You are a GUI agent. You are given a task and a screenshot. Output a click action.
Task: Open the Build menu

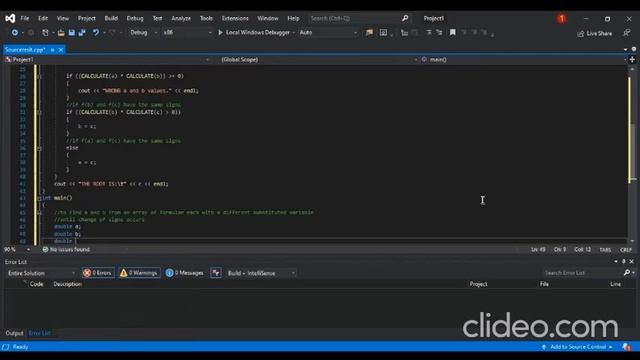tap(111, 18)
